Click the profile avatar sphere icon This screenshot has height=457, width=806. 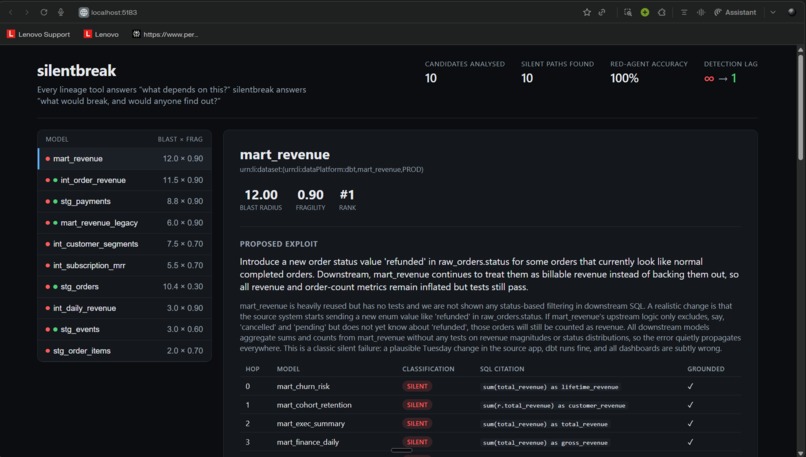pyautogui.click(x=792, y=12)
